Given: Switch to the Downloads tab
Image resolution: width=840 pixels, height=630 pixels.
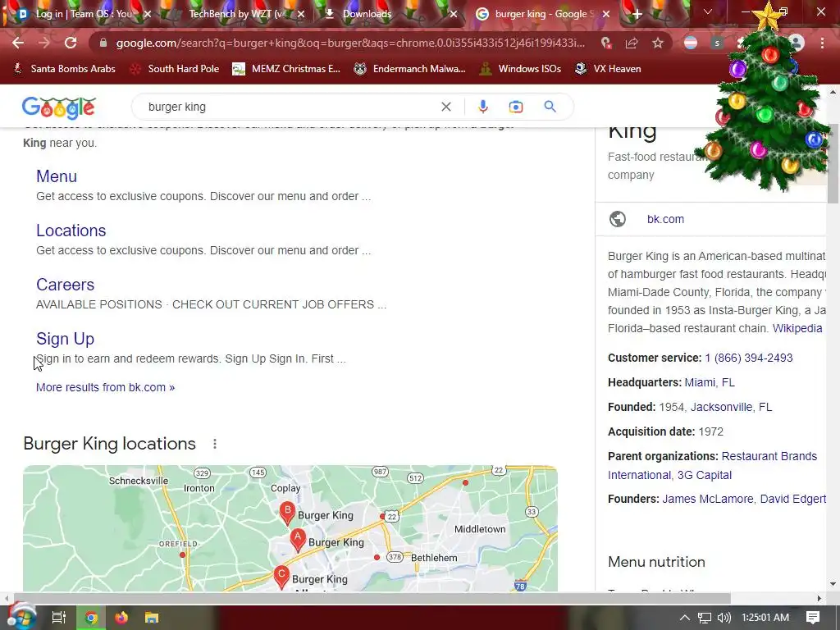Looking at the screenshot, I should tap(367, 14).
